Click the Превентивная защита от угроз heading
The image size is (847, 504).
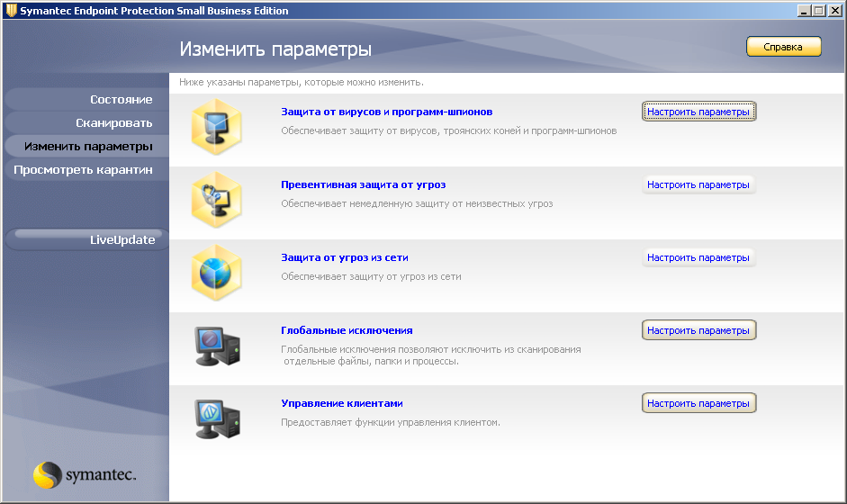[x=364, y=184]
